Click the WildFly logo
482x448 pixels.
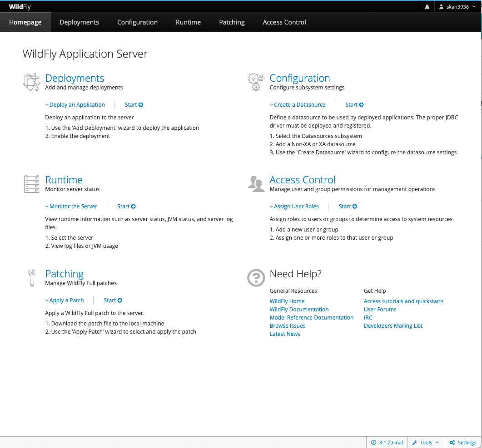(x=20, y=7)
